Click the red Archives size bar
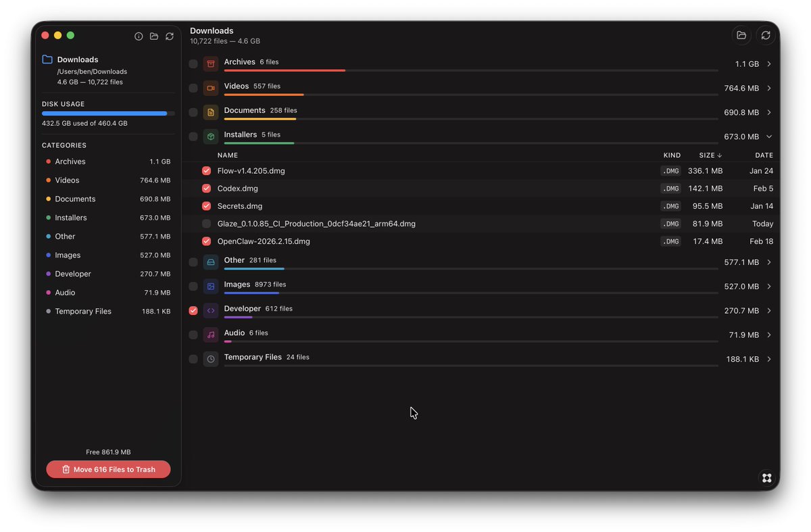This screenshot has width=811, height=532. pos(285,70)
